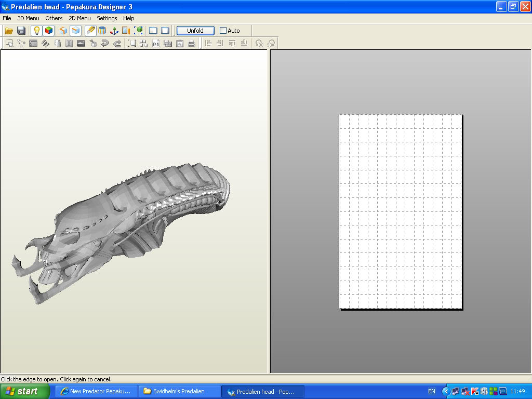The image size is (532, 399).
Task: Click the align bottom icon
Action: click(244, 44)
